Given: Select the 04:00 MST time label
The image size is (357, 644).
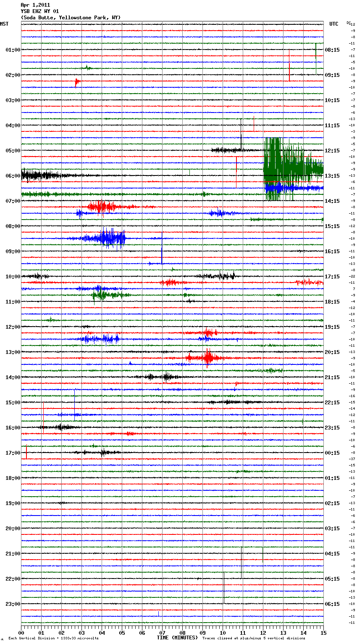Looking at the screenshot, I should tap(13, 126).
